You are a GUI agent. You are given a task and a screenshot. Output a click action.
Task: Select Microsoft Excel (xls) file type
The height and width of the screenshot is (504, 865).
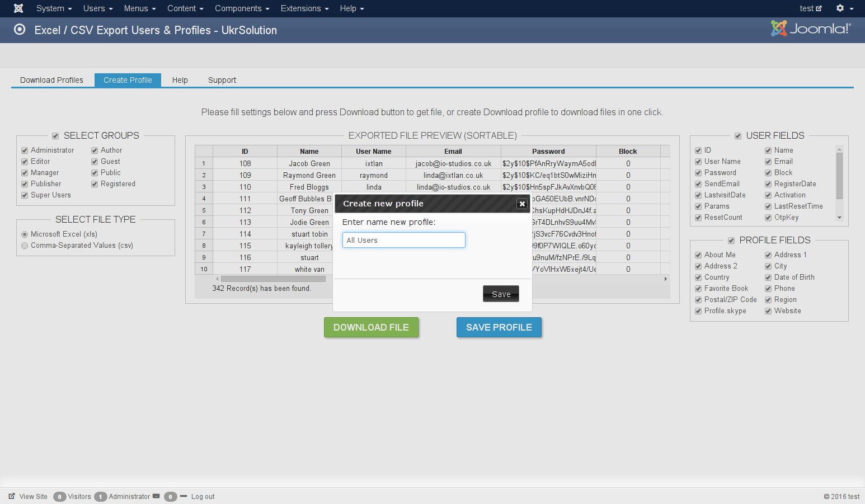(25, 234)
